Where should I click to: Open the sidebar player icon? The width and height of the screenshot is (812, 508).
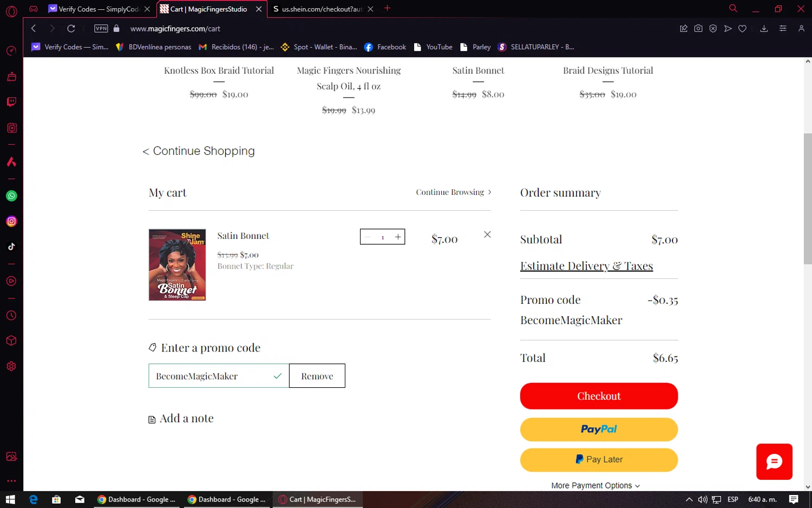11,281
